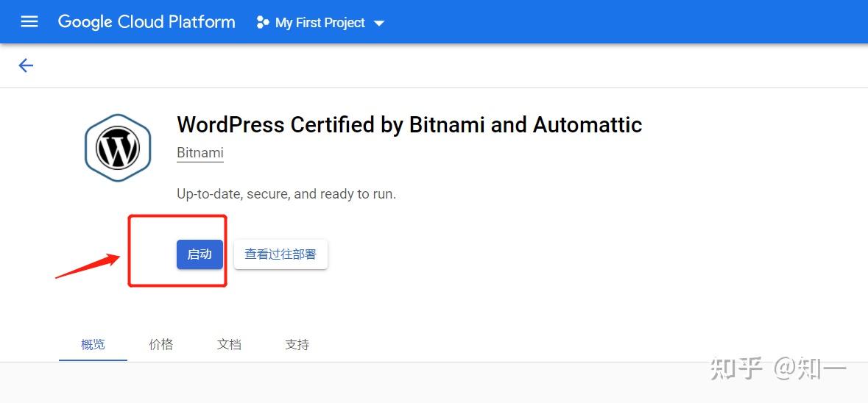Open the My First Project selector
This screenshot has width=868, height=403.
[320, 23]
